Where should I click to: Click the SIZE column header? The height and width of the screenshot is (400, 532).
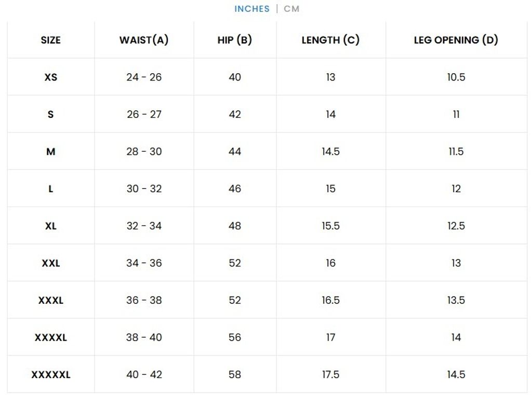[x=50, y=40]
